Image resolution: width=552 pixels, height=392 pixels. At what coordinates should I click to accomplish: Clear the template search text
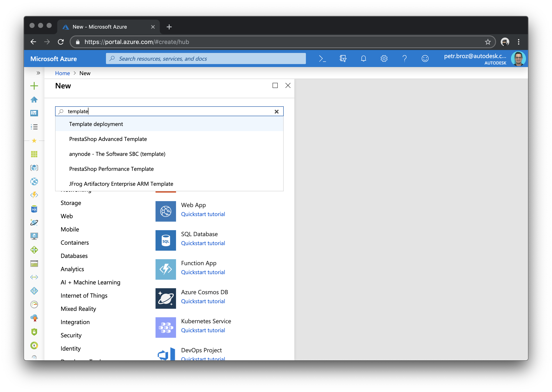pyautogui.click(x=276, y=111)
